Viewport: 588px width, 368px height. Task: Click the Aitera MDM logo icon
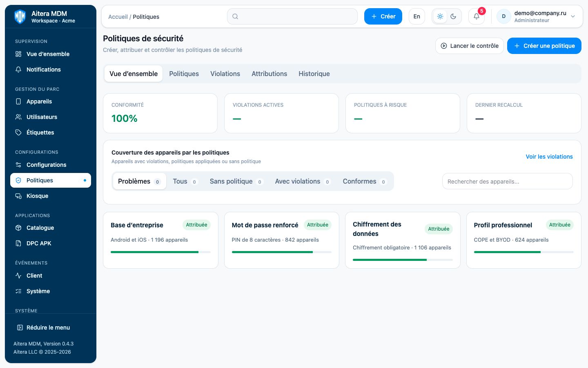pyautogui.click(x=20, y=16)
